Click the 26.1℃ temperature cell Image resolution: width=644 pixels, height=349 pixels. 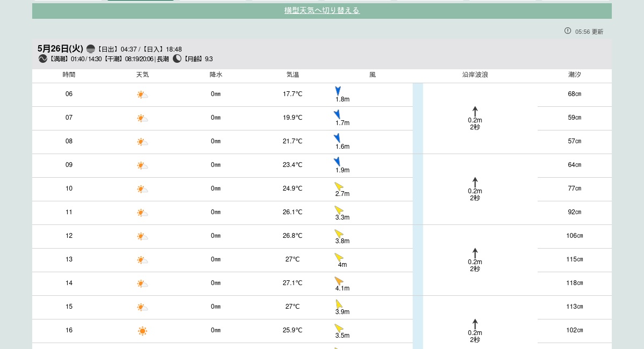coord(292,212)
